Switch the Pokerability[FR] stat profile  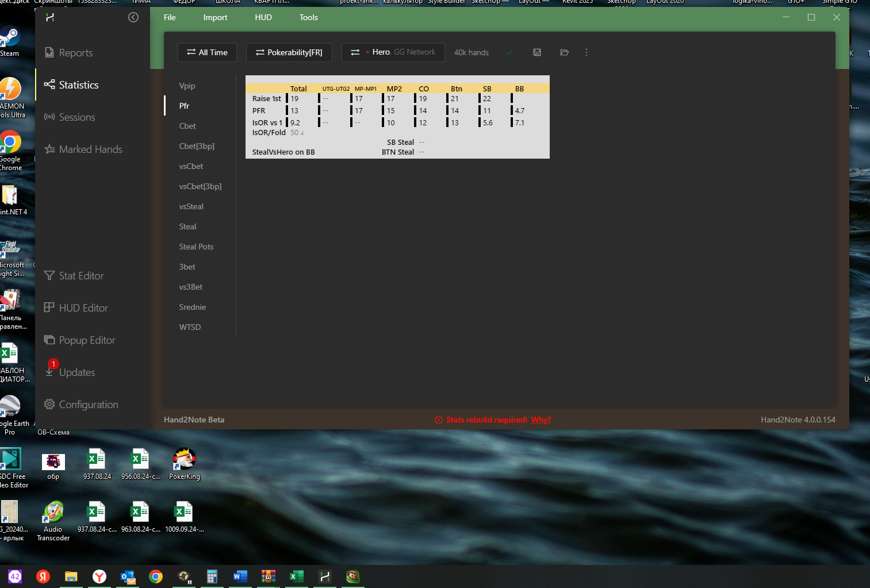click(x=289, y=52)
